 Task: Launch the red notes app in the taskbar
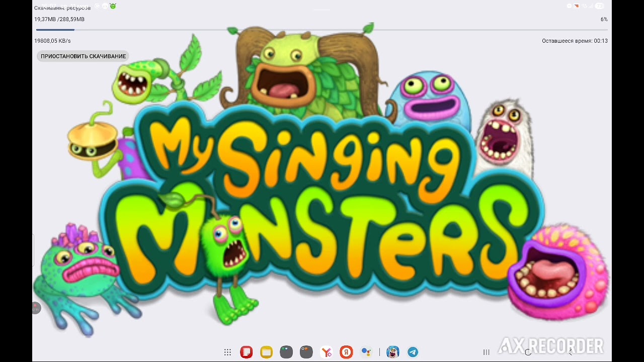246,352
